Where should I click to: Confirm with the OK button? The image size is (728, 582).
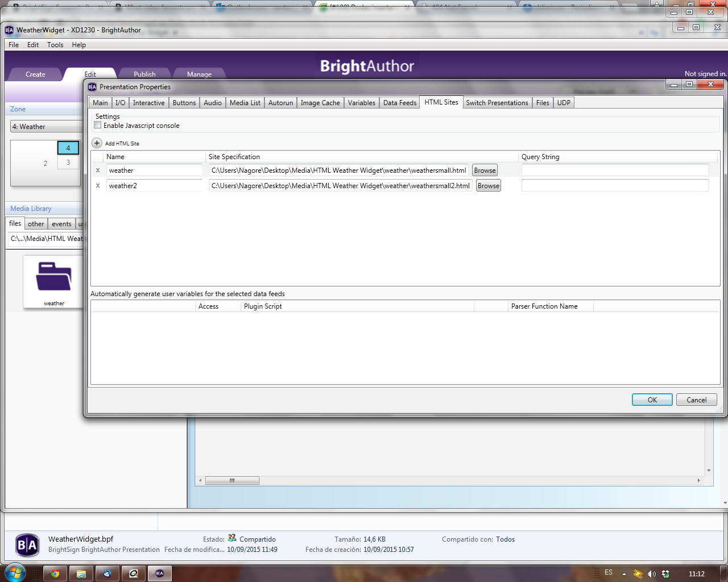tap(652, 400)
